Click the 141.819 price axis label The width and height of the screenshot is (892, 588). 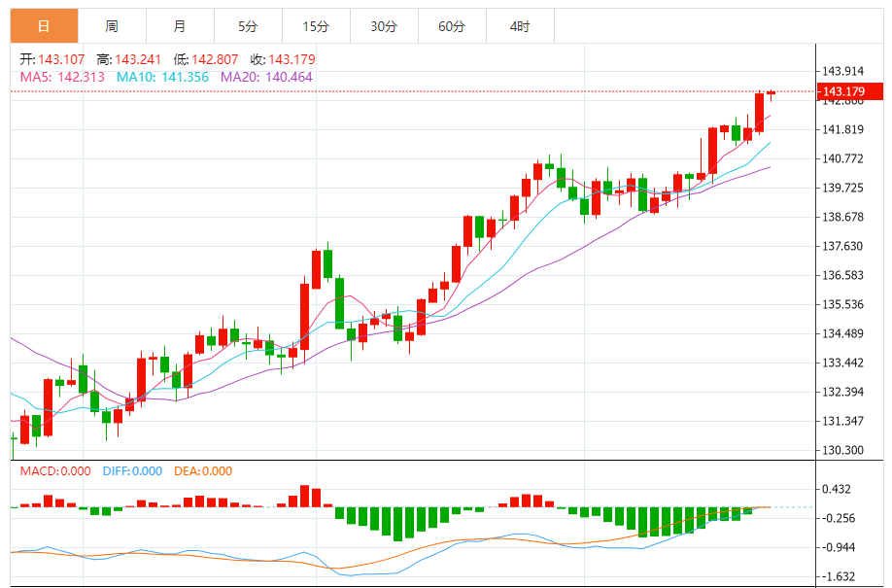tap(842, 130)
